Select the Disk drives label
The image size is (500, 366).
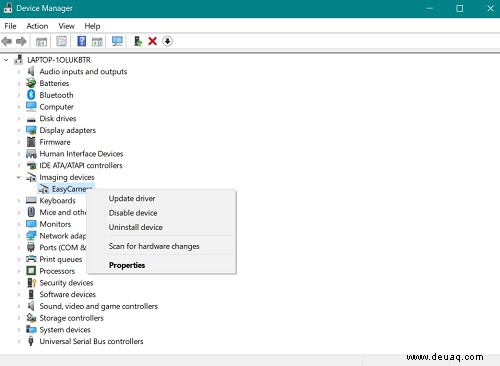tap(58, 119)
